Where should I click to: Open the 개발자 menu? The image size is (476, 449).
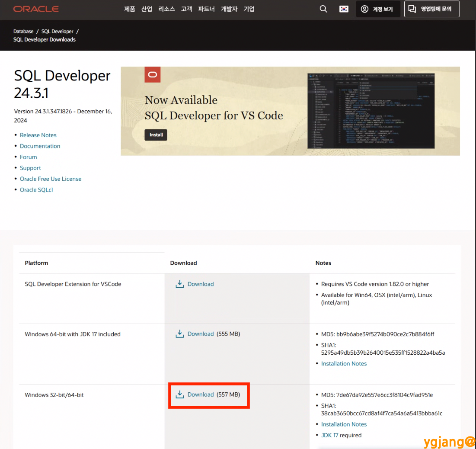pyautogui.click(x=229, y=9)
